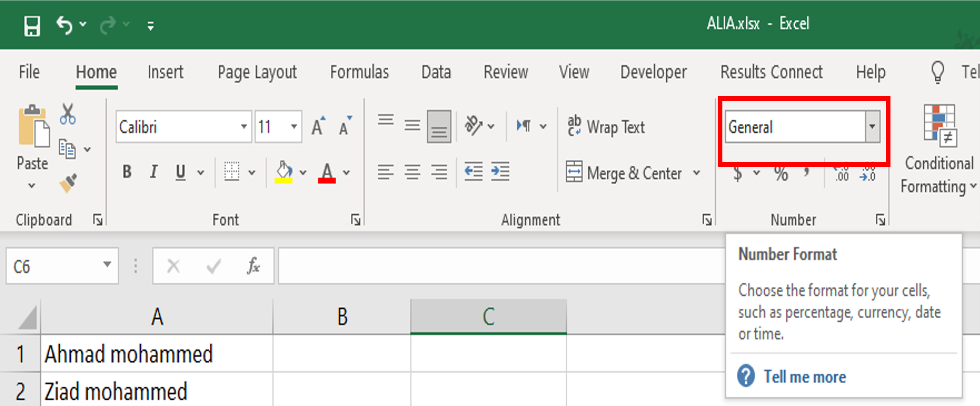Viewport: 980px width, 406px height.
Task: Undo the last action
Action: point(64,25)
